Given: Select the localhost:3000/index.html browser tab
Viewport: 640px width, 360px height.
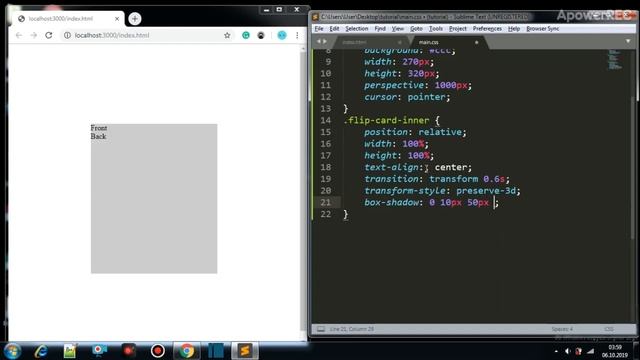Looking at the screenshot, I should [x=68, y=19].
